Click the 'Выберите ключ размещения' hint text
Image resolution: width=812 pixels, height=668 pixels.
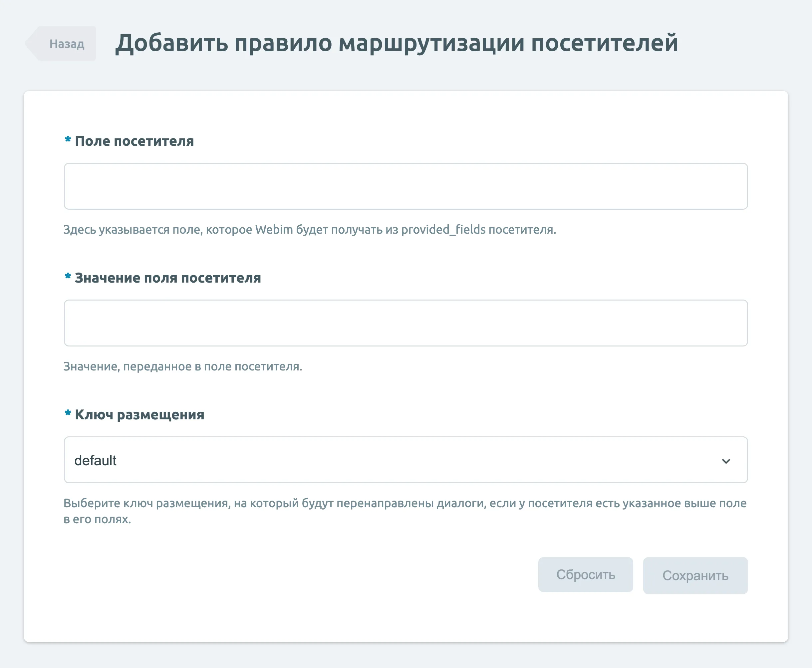405,511
